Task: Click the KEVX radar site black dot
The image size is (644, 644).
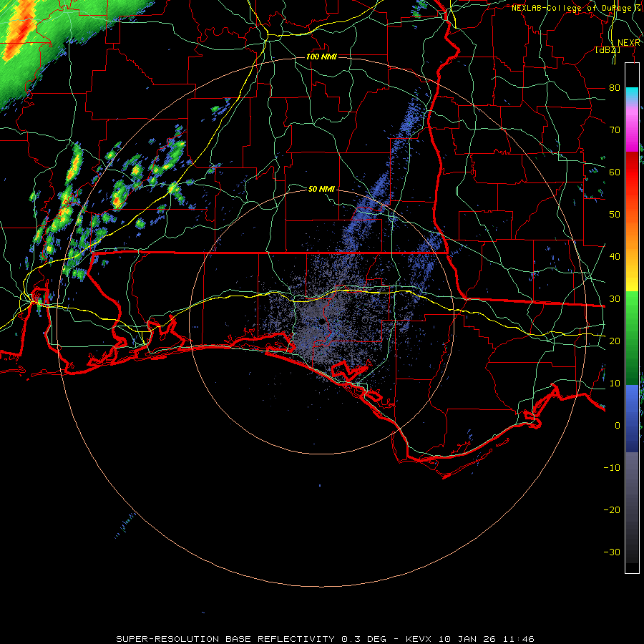Action: 322,321
